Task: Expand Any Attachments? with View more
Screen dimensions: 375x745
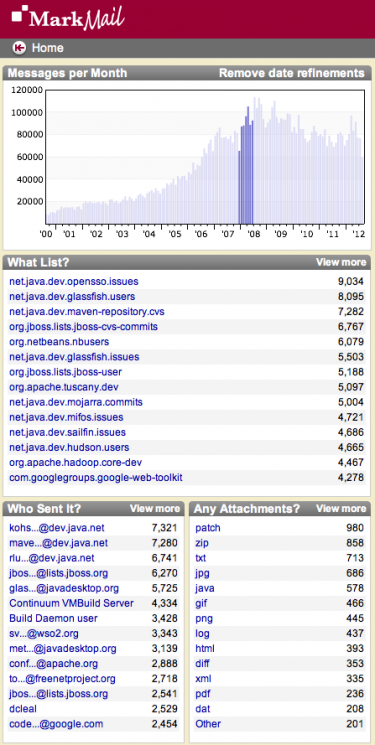Action: 341,509
